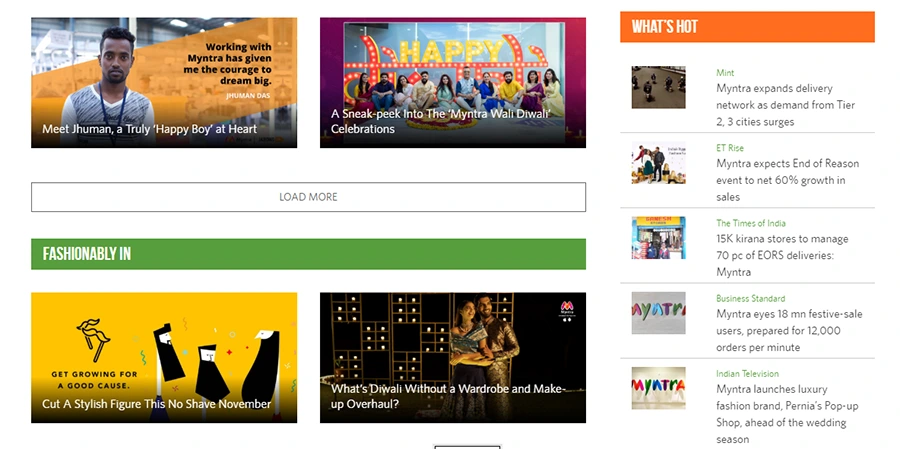This screenshot has height=449, width=900.
Task: Select the WHAT'S HOT section header
Action: coord(746,27)
